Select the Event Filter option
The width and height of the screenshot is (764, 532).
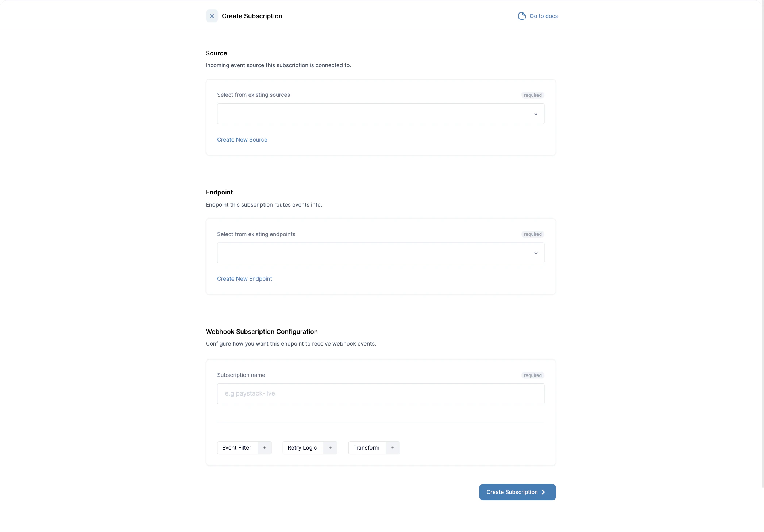click(x=236, y=448)
